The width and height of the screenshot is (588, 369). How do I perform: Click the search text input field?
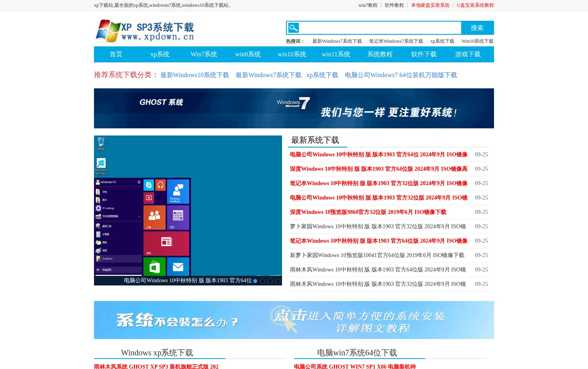(x=380, y=28)
